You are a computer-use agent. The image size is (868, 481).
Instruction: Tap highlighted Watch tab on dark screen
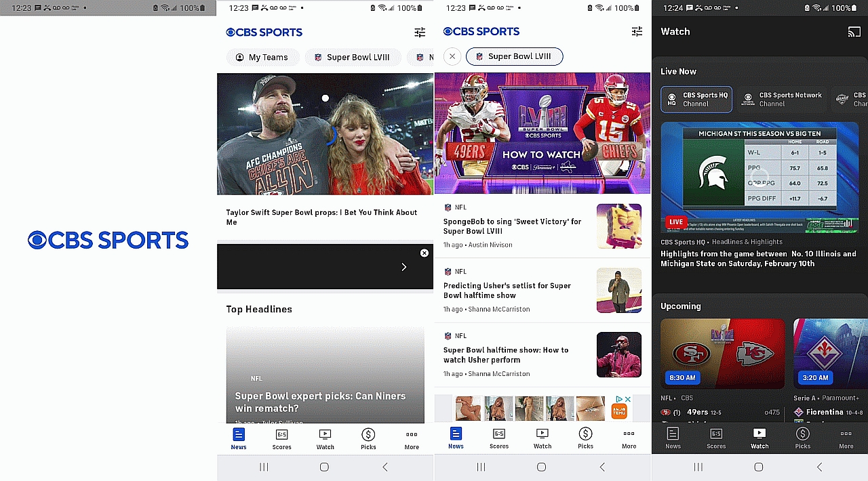coord(759,438)
